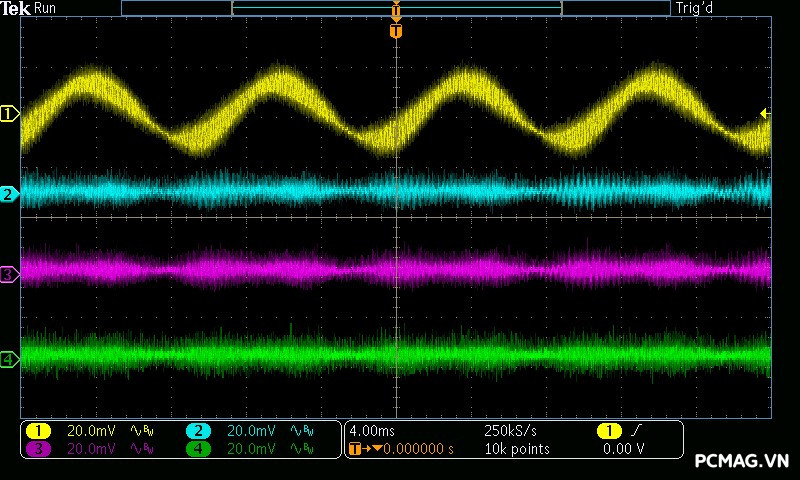Select the channel 2 badge in the readout

[x=198, y=431]
